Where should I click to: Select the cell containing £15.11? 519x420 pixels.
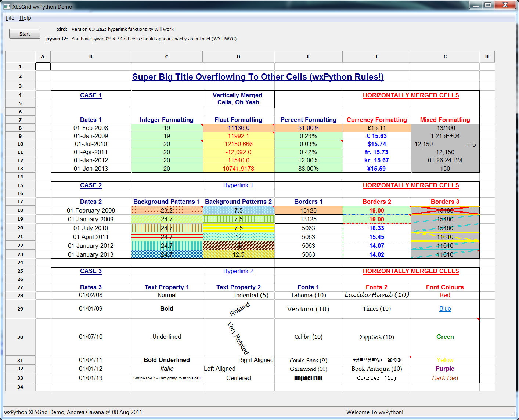[x=376, y=128]
